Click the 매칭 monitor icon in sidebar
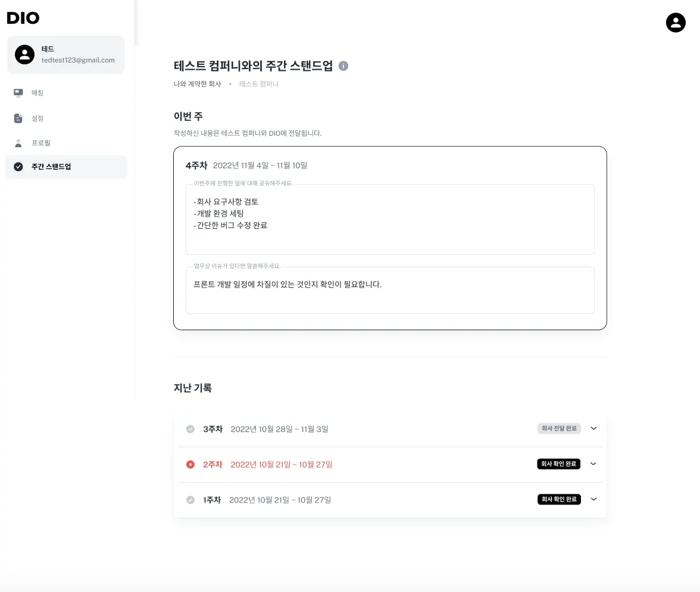 [x=18, y=93]
